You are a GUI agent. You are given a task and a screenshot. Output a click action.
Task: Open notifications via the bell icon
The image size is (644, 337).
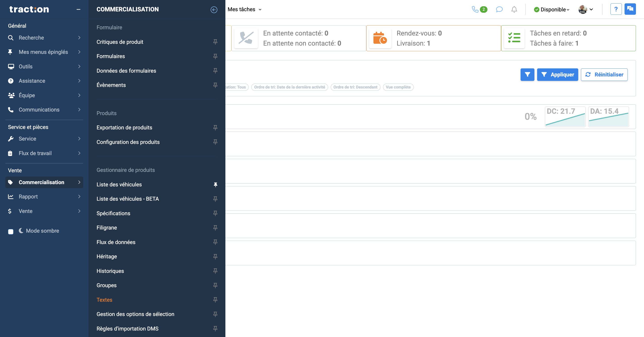[514, 9]
